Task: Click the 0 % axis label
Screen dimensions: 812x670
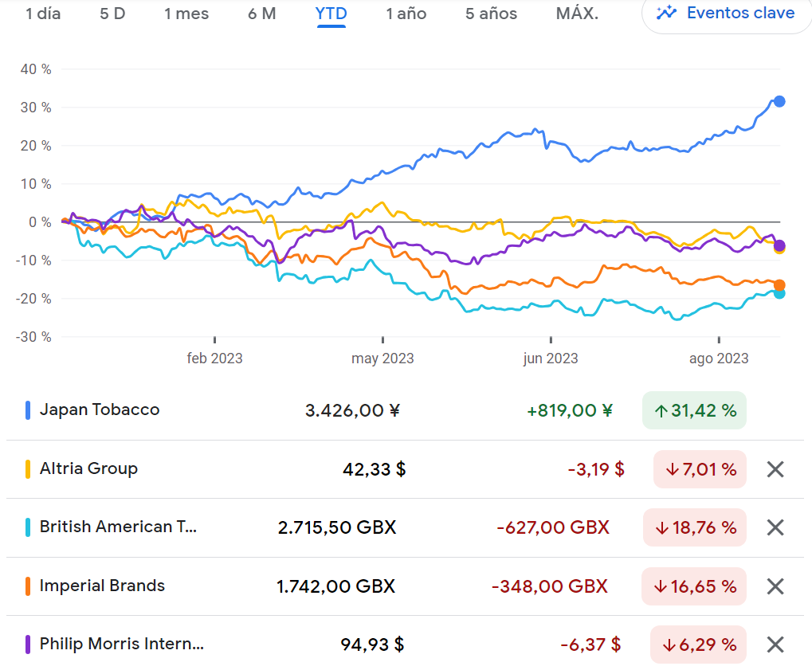Action: [40, 222]
